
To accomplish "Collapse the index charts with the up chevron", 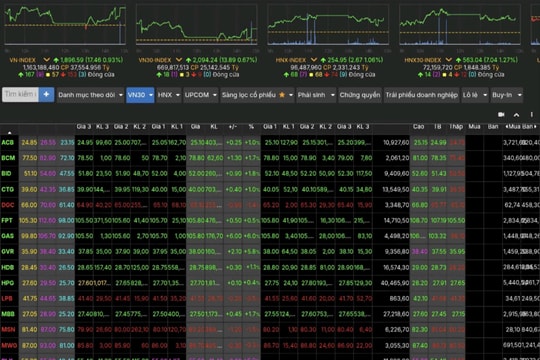I will 516,115.
